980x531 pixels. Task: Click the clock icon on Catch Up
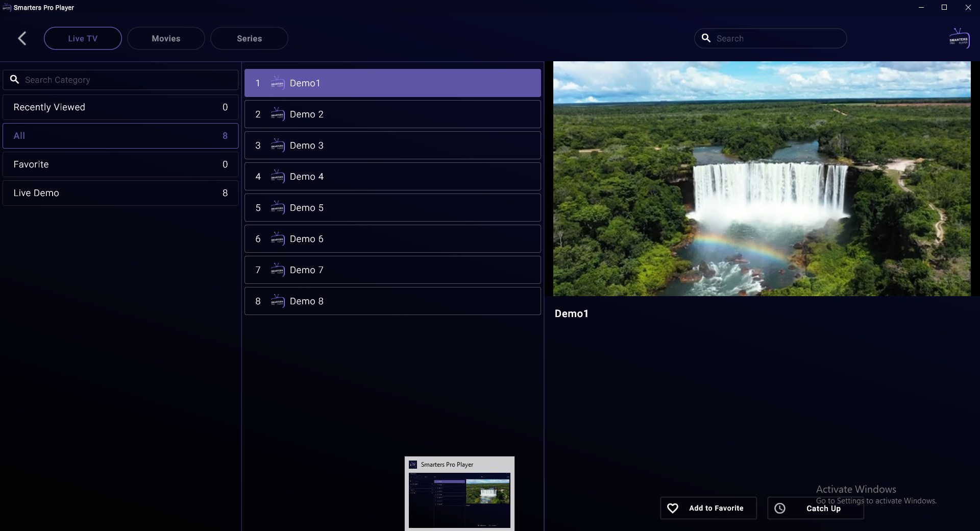779,508
